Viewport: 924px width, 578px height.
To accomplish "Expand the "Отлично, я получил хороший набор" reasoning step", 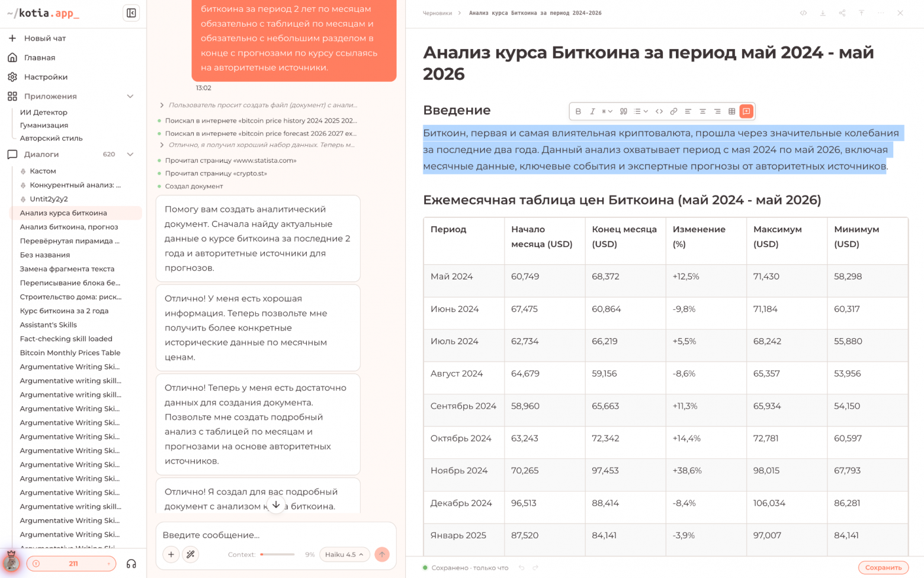I will (258, 145).
